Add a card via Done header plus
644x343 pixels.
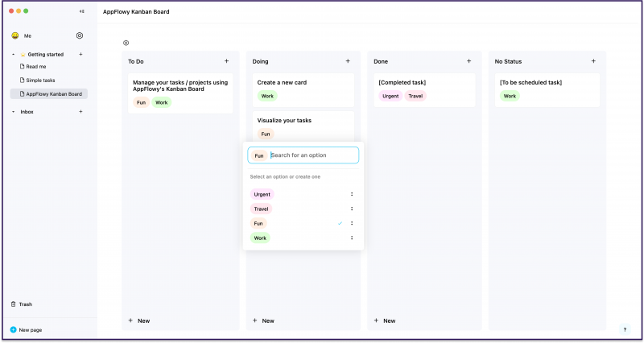click(469, 61)
